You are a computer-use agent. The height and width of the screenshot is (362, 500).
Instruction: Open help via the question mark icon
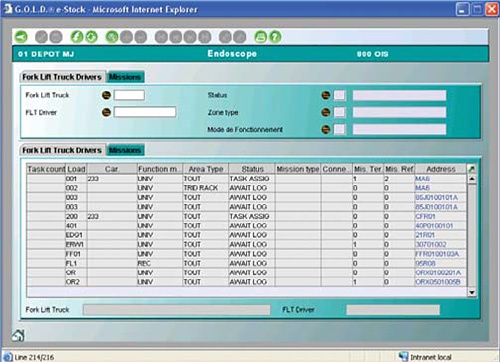click(x=275, y=37)
